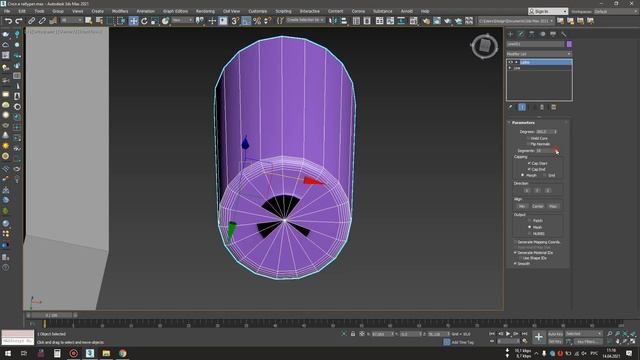Click the time slider handle

pyautogui.click(x=51, y=316)
